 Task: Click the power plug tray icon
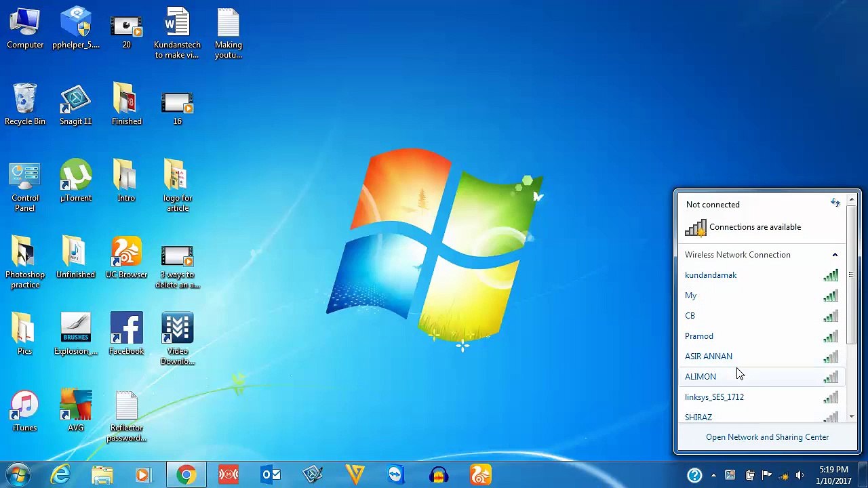pos(749,475)
